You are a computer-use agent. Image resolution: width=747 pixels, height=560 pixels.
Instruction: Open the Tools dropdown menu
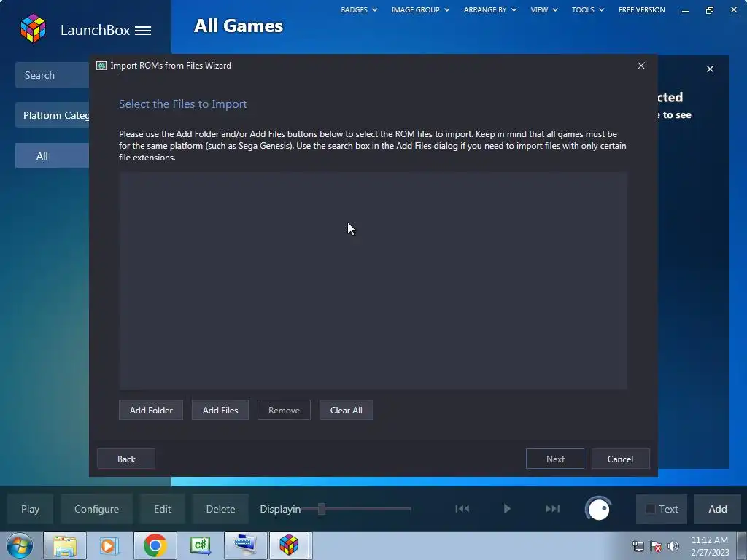tap(588, 9)
